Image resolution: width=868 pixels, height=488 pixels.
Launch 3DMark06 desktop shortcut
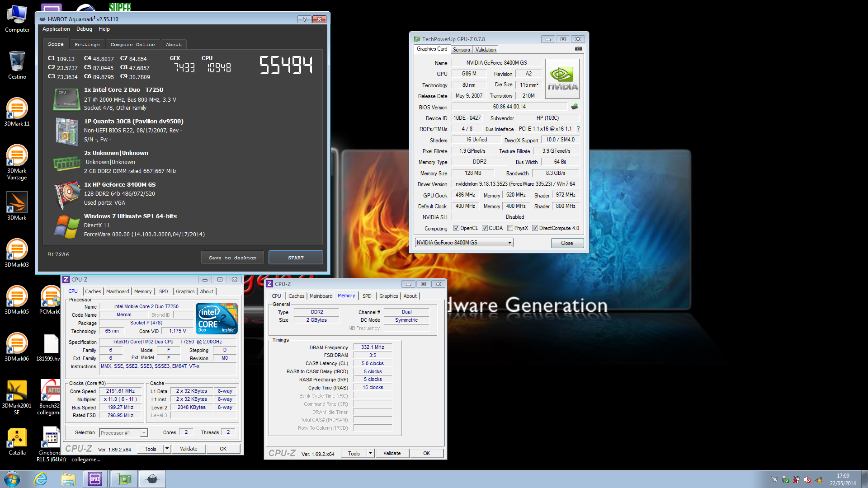coord(17,347)
